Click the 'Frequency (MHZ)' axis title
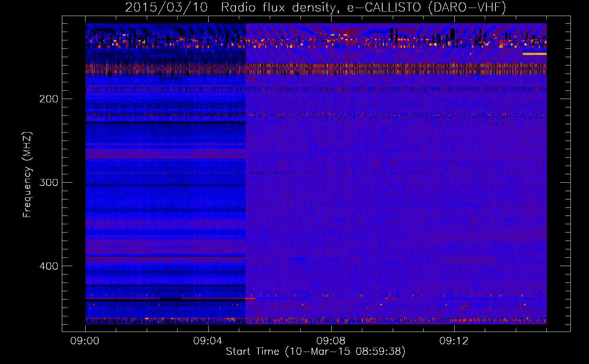589x364 pixels. pos(27,175)
